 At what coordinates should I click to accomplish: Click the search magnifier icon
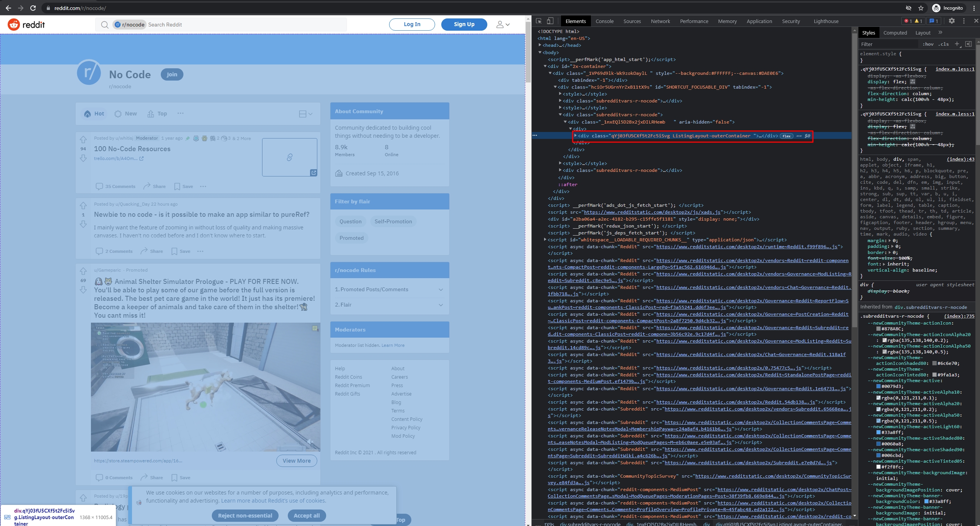[104, 25]
